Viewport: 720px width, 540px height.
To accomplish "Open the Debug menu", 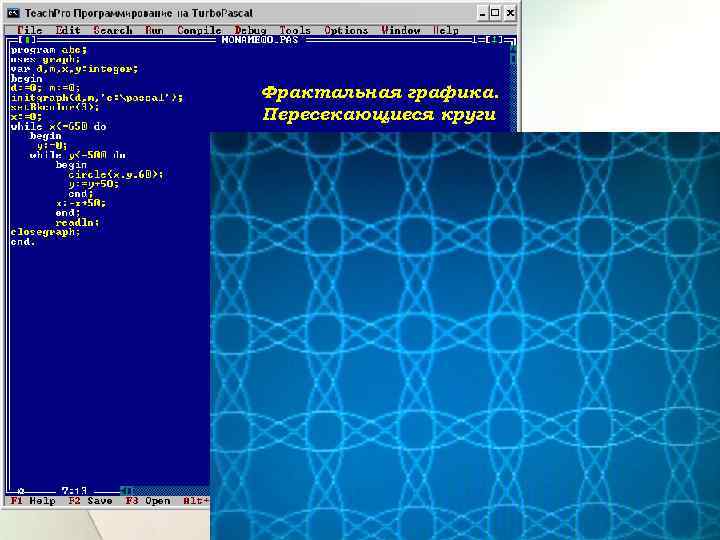I will click(x=250, y=30).
